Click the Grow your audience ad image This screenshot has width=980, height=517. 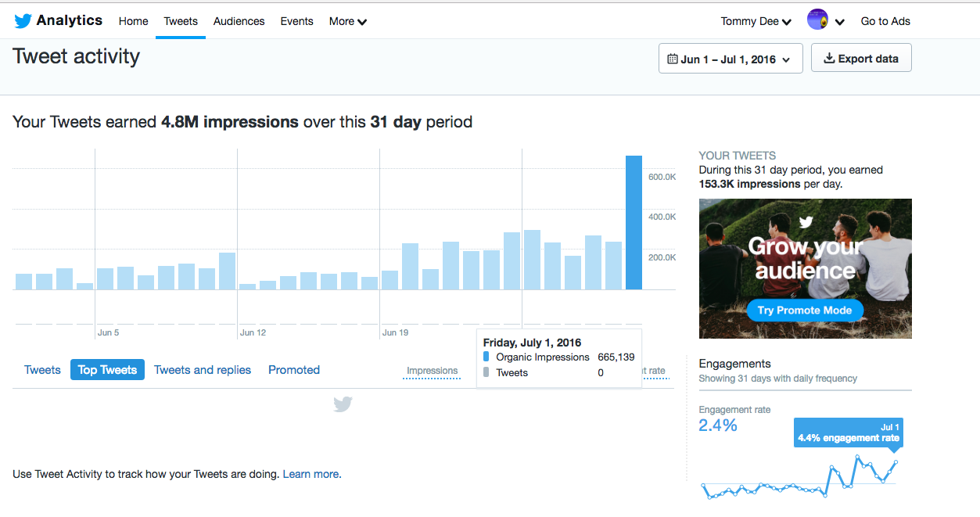coord(805,268)
